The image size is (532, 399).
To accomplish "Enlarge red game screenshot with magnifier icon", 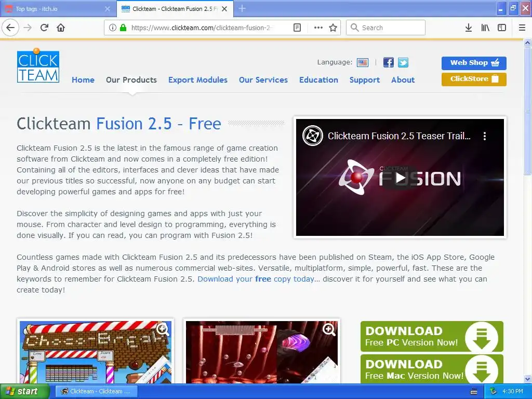I will coord(329,329).
